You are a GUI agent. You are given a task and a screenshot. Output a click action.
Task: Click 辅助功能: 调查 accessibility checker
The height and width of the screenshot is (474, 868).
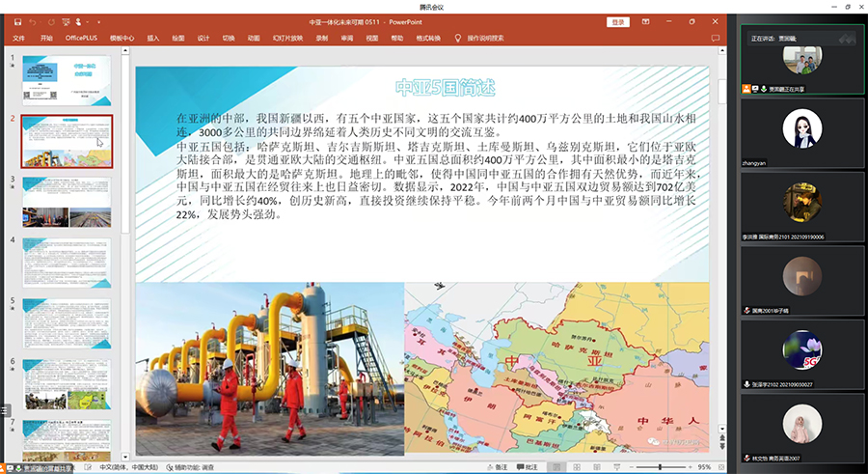click(x=191, y=466)
